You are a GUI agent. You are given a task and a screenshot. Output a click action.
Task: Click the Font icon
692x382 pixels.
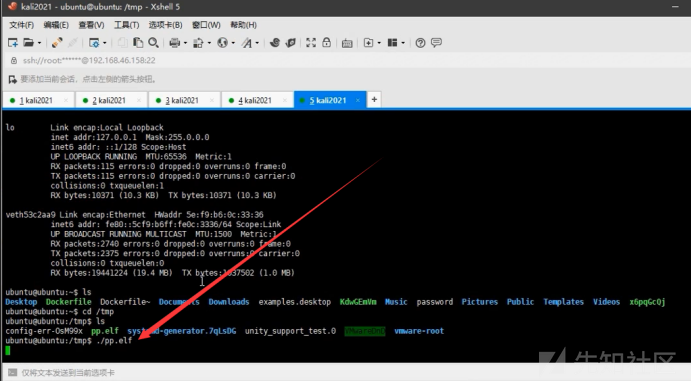pos(247,43)
